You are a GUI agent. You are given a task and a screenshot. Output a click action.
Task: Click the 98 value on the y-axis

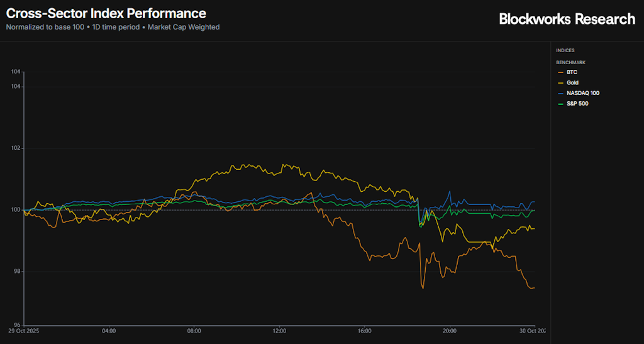(x=17, y=272)
